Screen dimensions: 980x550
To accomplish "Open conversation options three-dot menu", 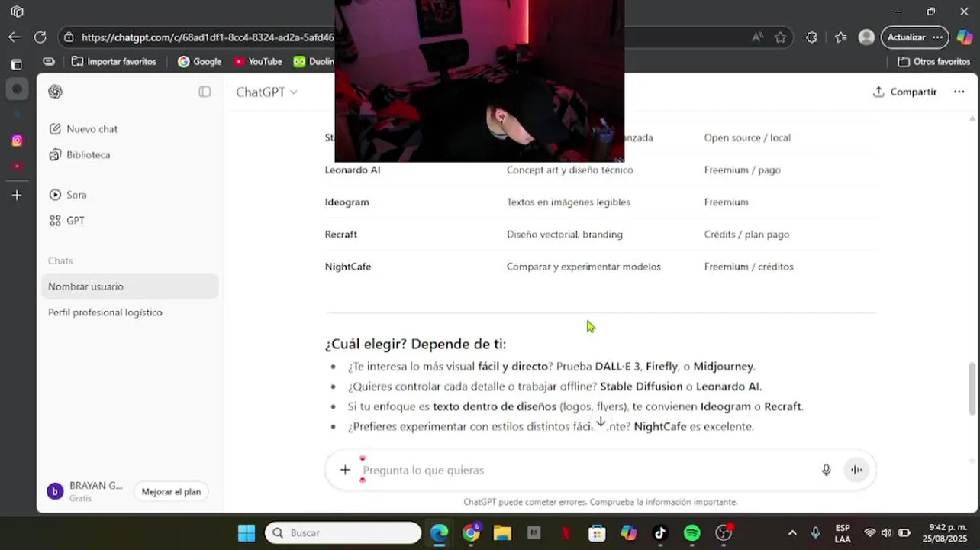I will (959, 92).
